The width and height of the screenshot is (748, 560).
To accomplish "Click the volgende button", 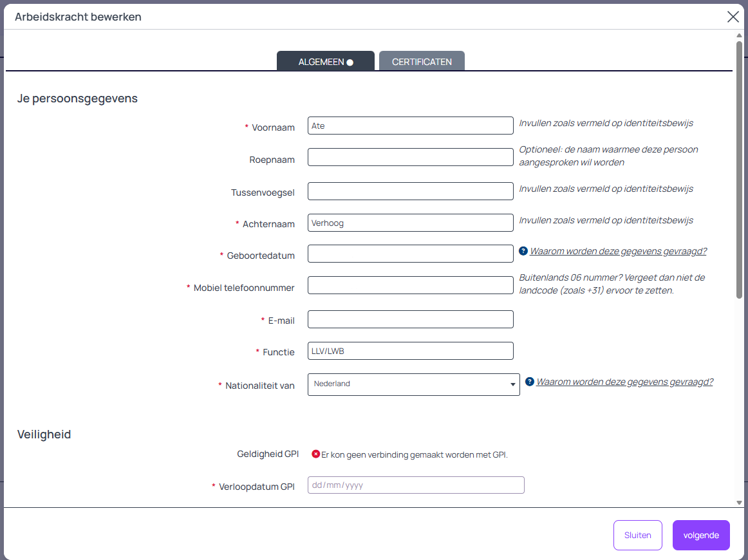I will 700,535.
